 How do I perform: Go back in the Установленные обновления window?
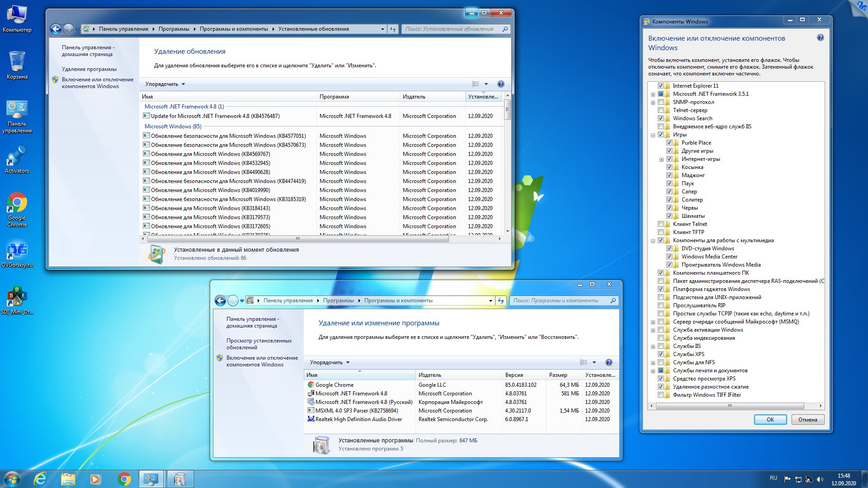coord(56,29)
